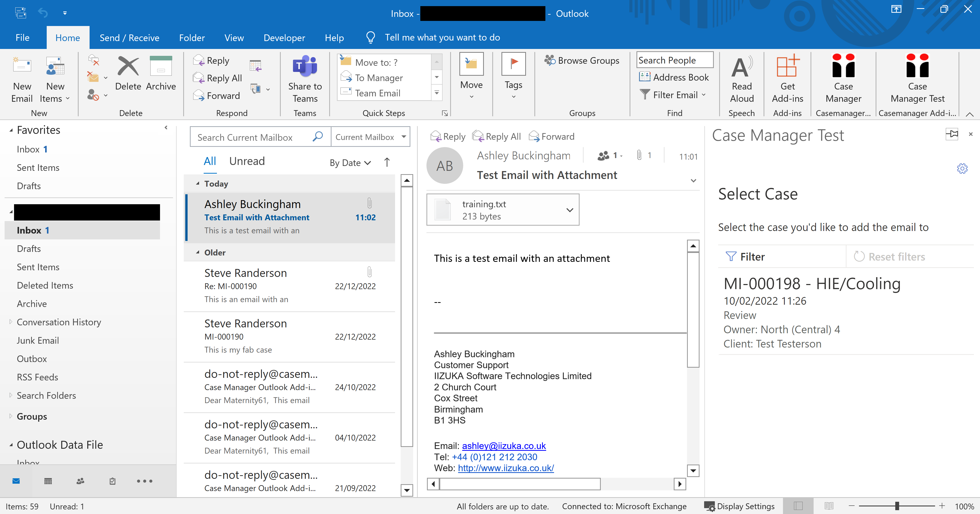Click Reply in the reading pane
Viewport: 980px width, 514px height.
[448, 136]
